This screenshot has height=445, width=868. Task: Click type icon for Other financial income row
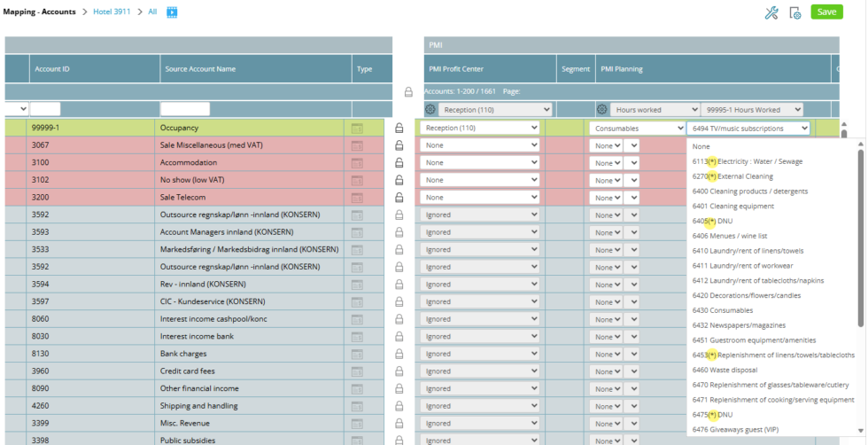click(x=357, y=388)
